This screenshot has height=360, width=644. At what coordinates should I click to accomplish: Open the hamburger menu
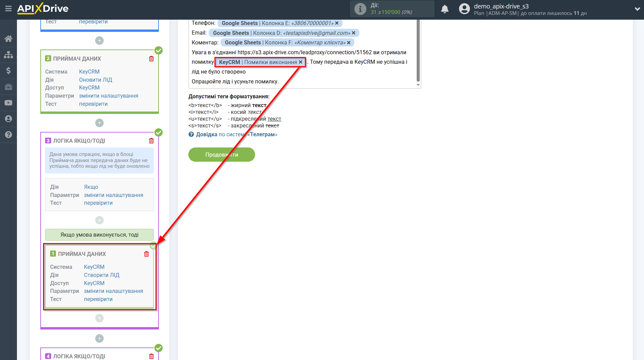pos(8,8)
